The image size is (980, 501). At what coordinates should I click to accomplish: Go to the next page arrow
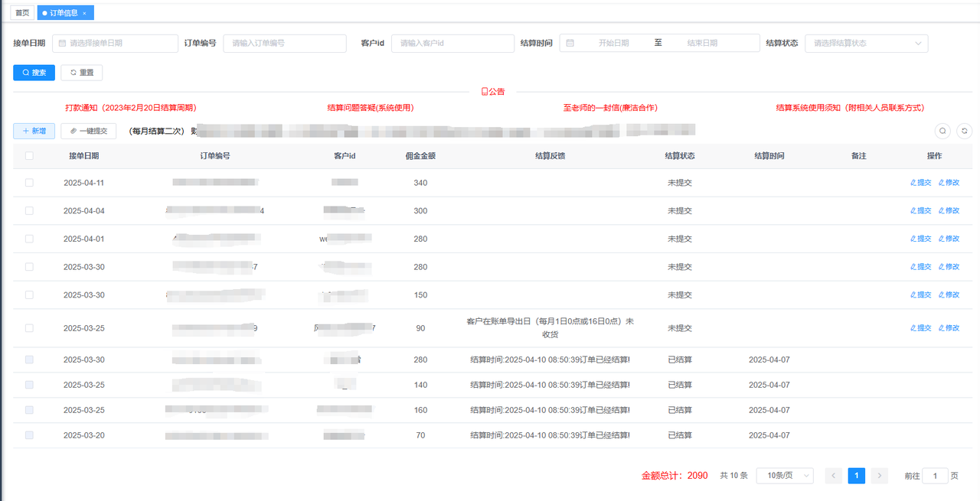pos(880,476)
